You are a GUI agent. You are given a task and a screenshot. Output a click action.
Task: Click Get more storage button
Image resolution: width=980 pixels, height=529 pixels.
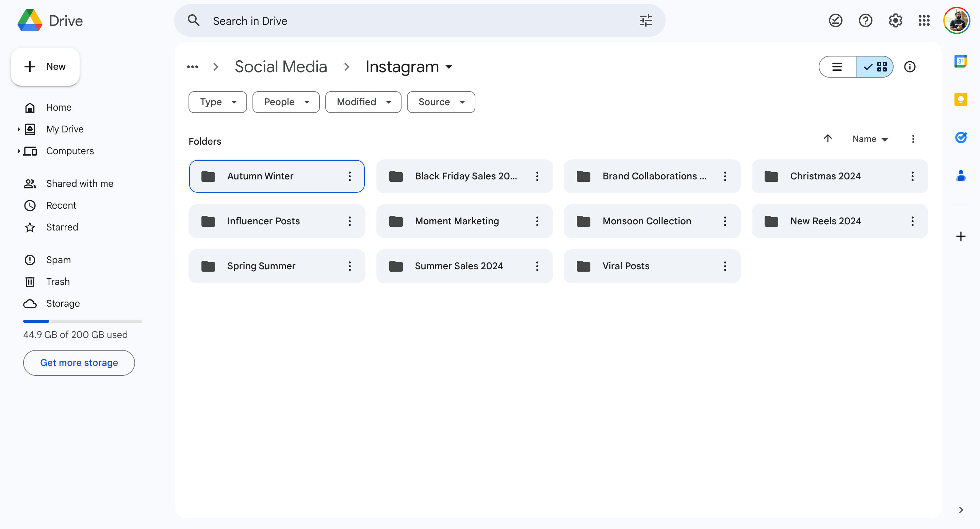coord(79,363)
